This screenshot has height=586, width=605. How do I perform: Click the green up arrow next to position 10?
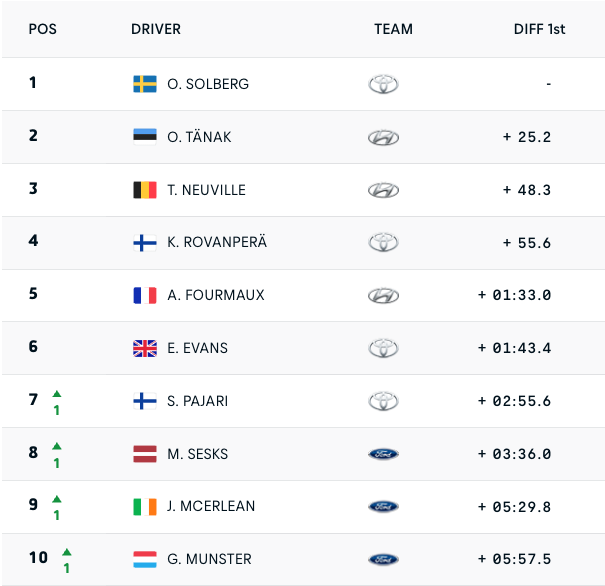67,551
